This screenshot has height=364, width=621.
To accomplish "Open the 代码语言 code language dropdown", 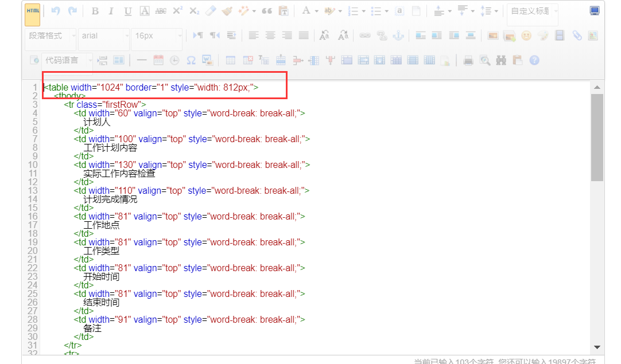I will (67, 60).
